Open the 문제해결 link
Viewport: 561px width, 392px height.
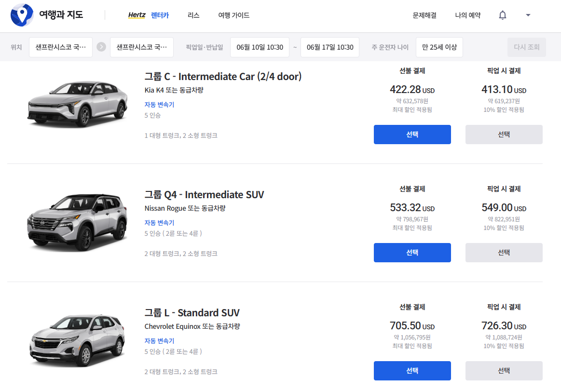click(x=424, y=15)
